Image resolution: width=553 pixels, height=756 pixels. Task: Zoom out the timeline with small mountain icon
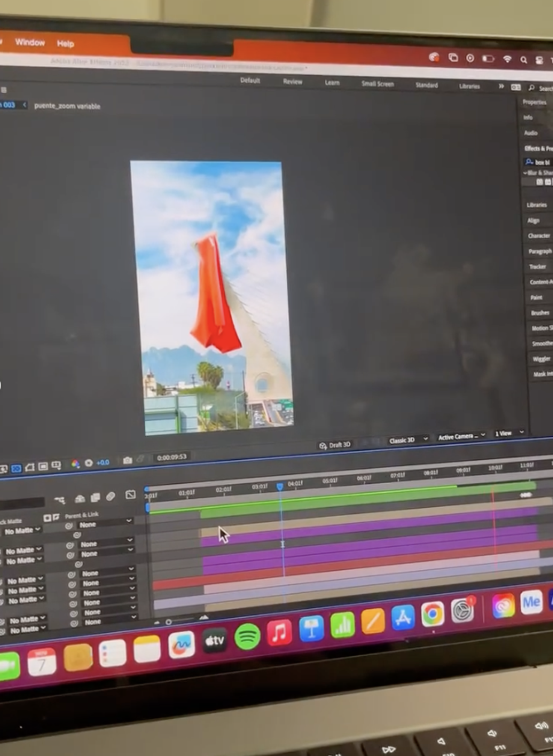point(157,622)
